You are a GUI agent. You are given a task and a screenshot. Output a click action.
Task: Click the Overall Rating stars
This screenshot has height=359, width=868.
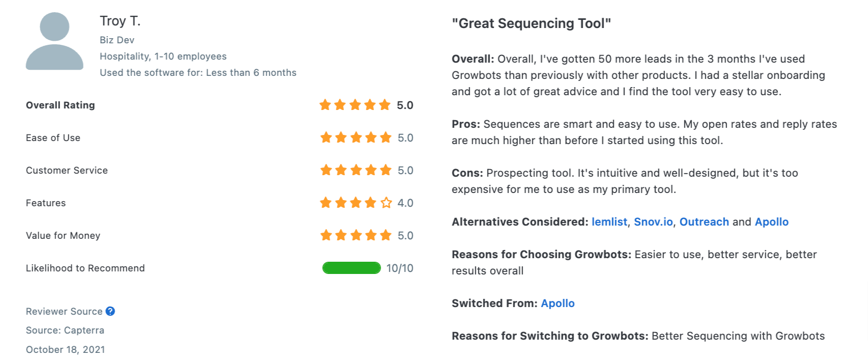point(355,105)
